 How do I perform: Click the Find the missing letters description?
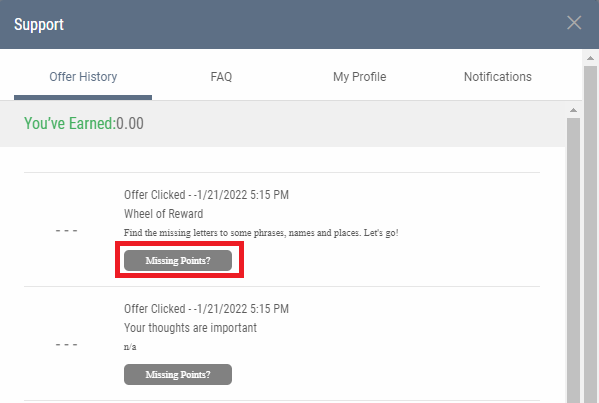(x=261, y=233)
